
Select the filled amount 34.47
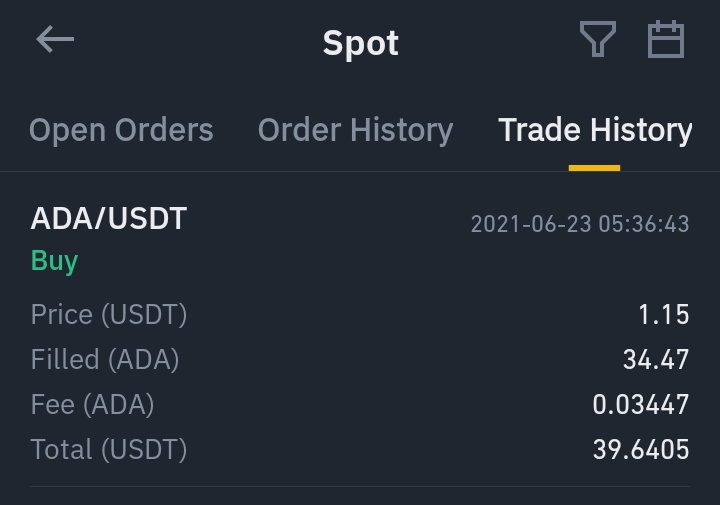(x=656, y=359)
